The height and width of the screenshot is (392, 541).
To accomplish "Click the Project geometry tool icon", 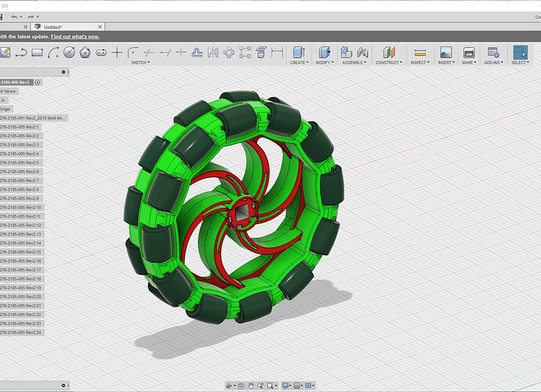I will click(x=261, y=53).
